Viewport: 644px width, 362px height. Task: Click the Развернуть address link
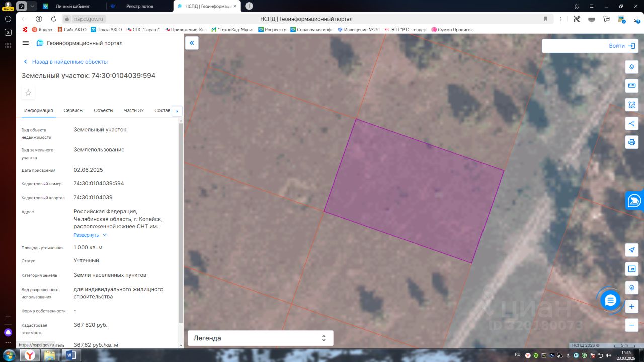[86, 235]
